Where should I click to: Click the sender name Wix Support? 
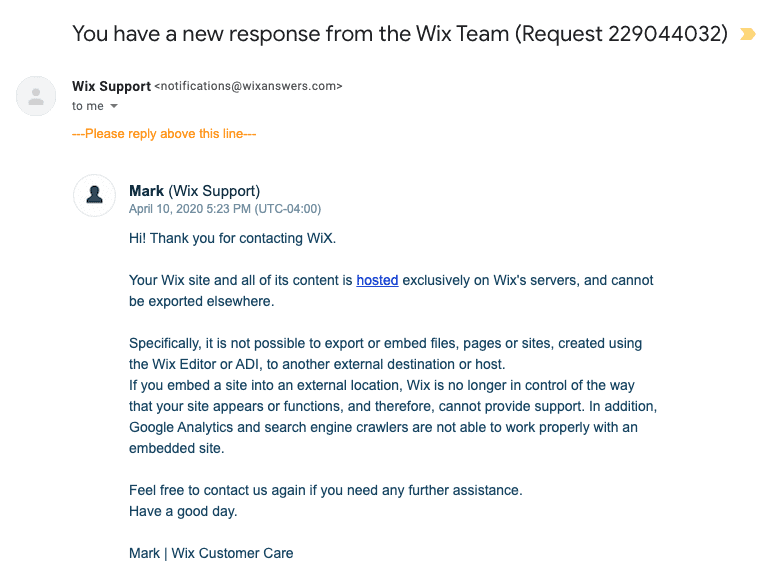pyautogui.click(x=111, y=86)
